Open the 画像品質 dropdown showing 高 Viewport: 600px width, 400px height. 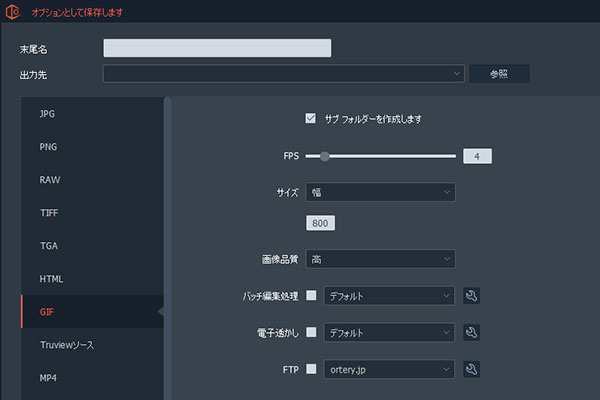pos(380,259)
